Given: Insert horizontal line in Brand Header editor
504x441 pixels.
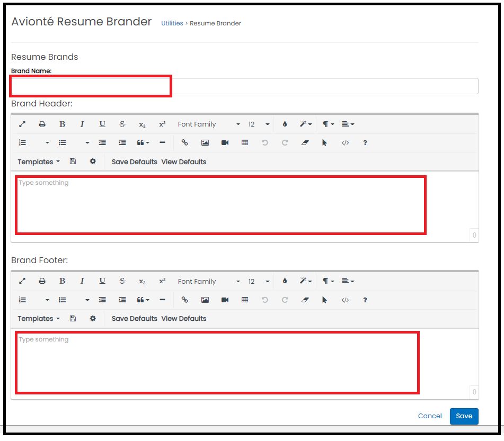Looking at the screenshot, I should click(162, 142).
